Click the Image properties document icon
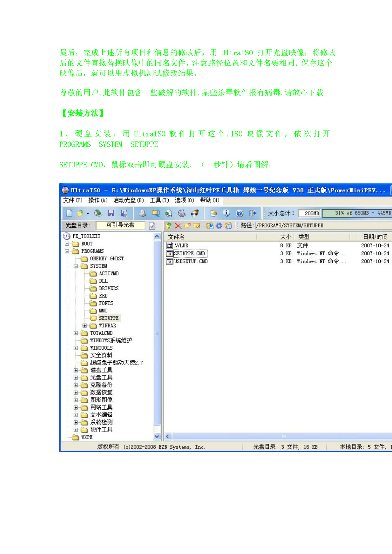This screenshot has width=392, height=554. click(214, 214)
